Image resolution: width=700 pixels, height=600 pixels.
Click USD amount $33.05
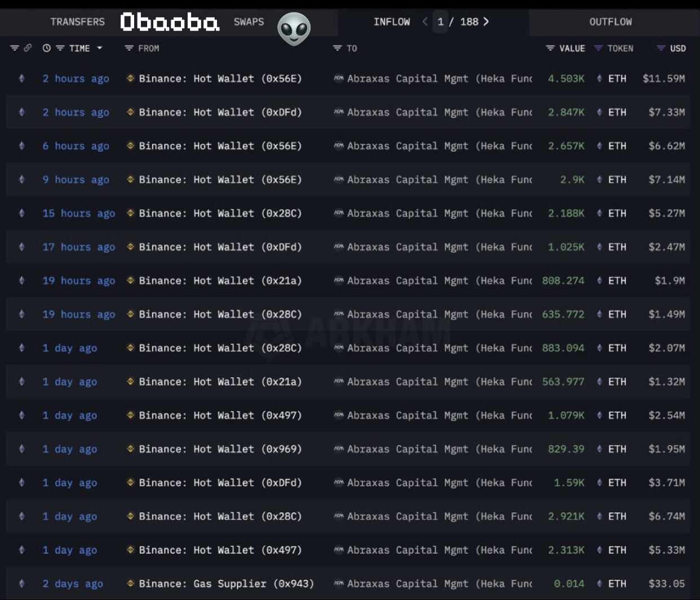click(x=667, y=584)
